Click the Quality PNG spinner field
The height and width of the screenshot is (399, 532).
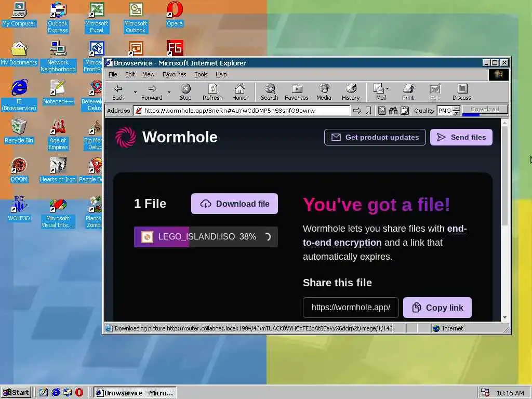(x=448, y=111)
